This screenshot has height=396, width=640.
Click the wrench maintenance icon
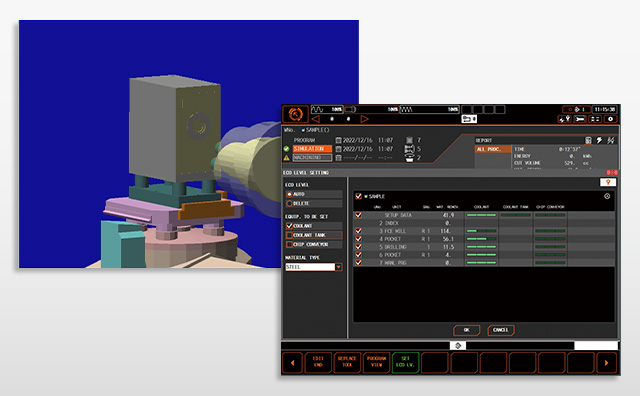(580, 119)
